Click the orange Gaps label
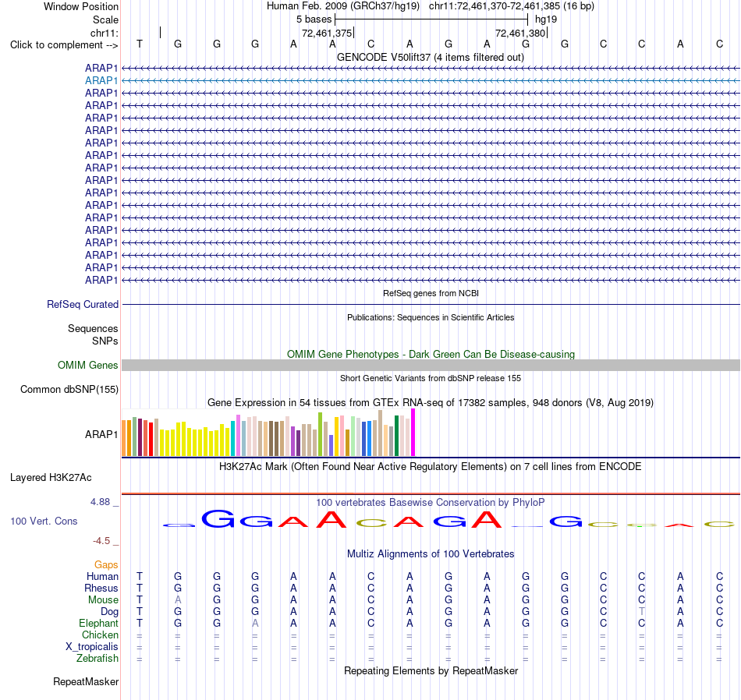The width and height of the screenshot is (741, 700). tap(106, 565)
